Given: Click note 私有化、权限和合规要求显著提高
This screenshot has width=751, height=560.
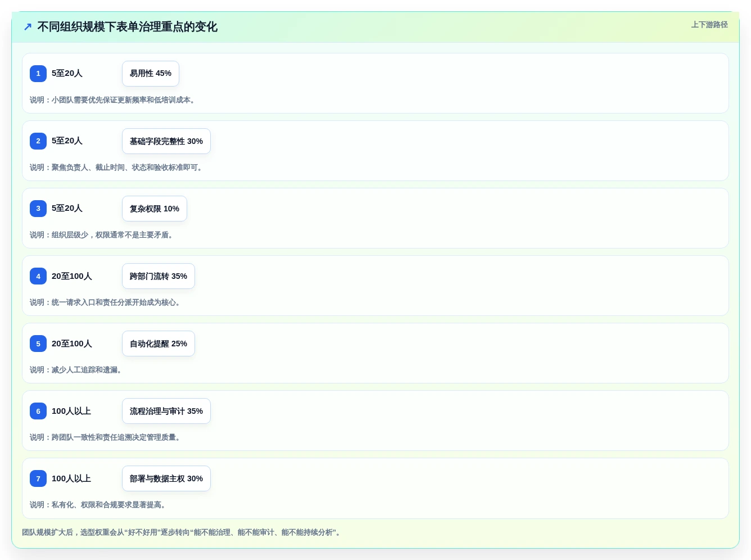Looking at the screenshot, I should tap(98, 505).
